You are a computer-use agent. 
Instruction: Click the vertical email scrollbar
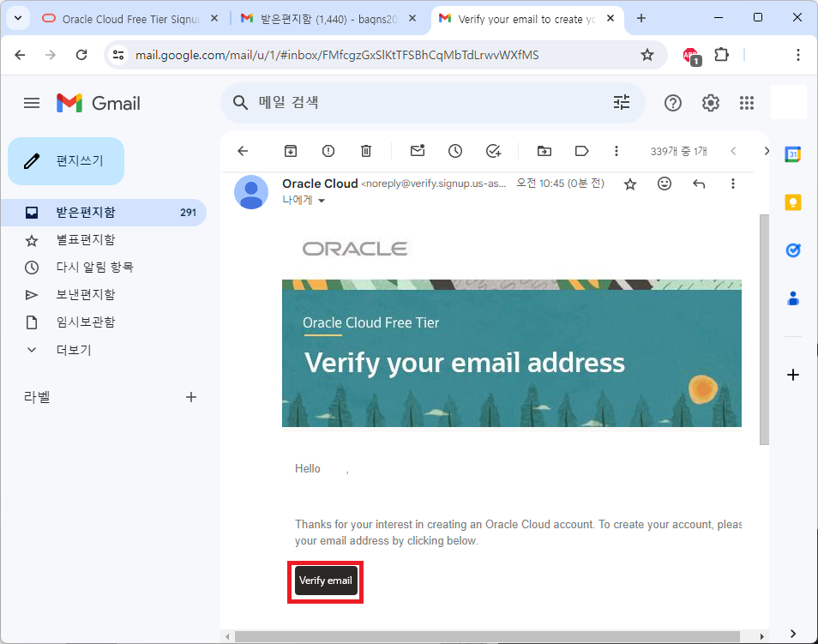point(764,329)
